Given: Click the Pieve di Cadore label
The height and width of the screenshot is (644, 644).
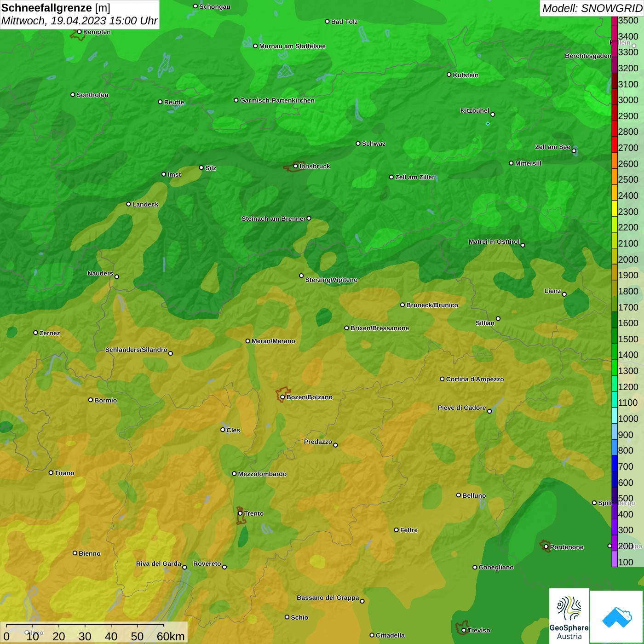Looking at the screenshot, I should [462, 408].
